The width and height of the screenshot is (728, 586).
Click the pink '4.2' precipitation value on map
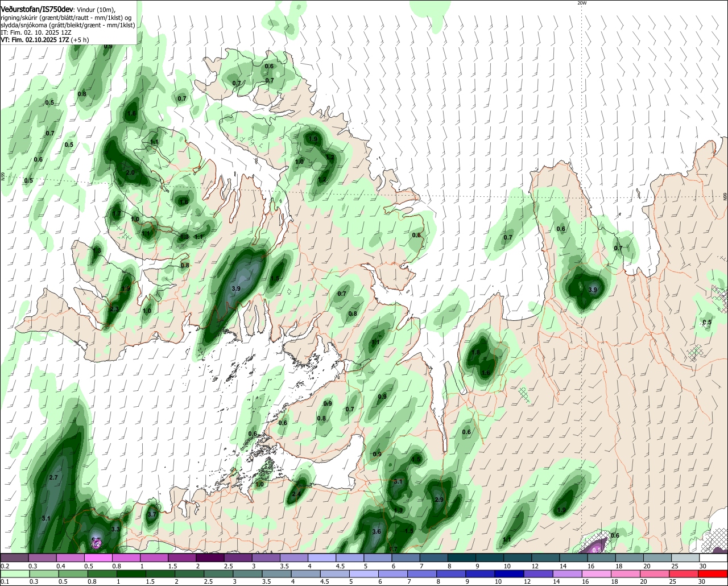pos(96,544)
